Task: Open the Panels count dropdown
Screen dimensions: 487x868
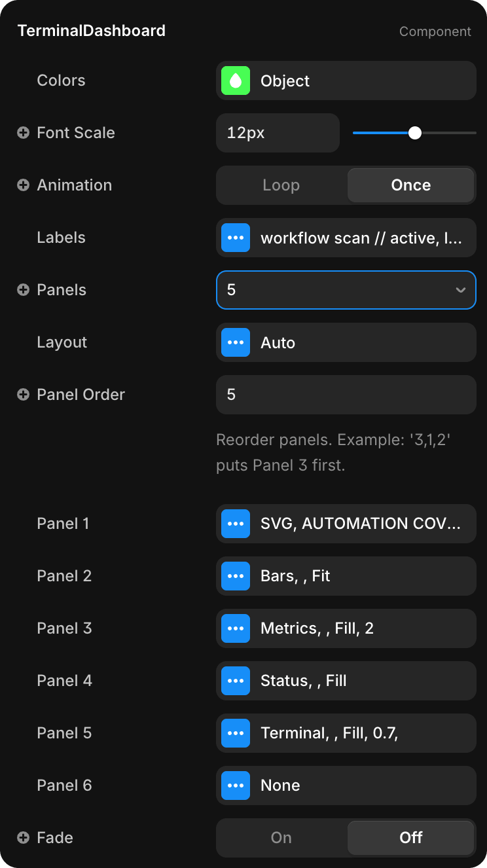Action: (x=346, y=290)
